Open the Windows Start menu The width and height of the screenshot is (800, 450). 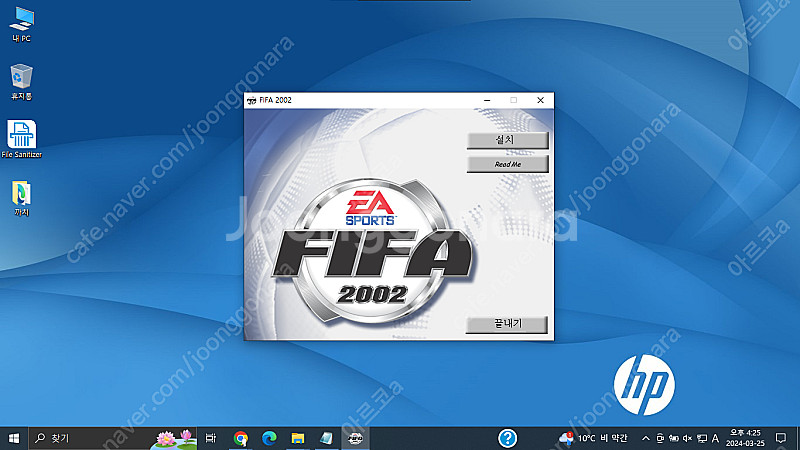coord(14,438)
